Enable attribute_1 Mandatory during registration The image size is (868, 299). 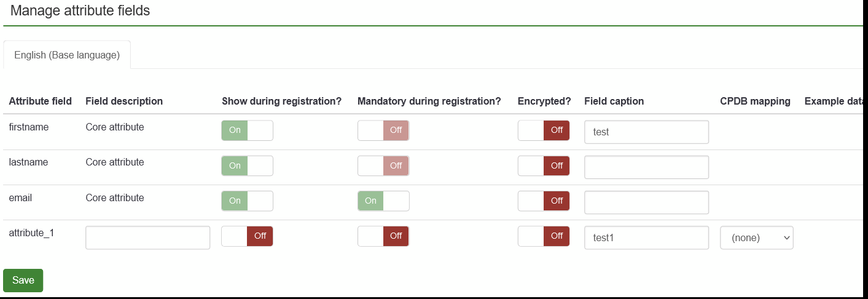point(383,236)
